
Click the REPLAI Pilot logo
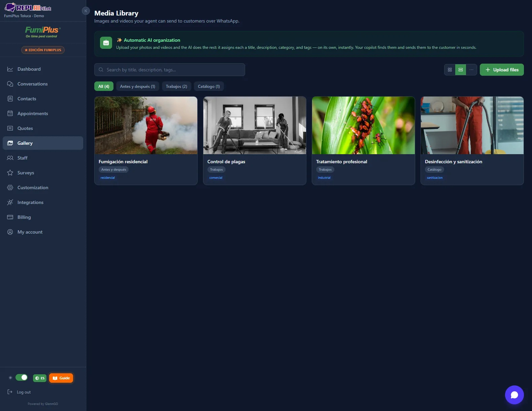point(28,7)
